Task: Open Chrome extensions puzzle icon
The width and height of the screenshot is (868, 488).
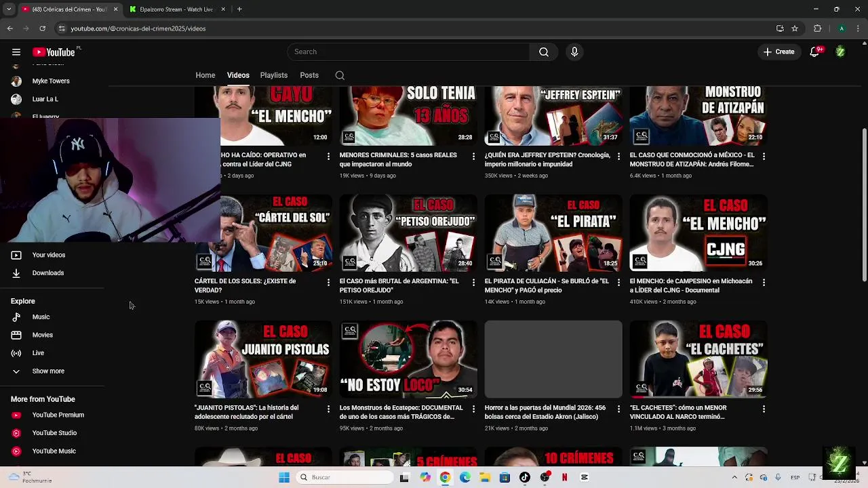Action: point(817,28)
